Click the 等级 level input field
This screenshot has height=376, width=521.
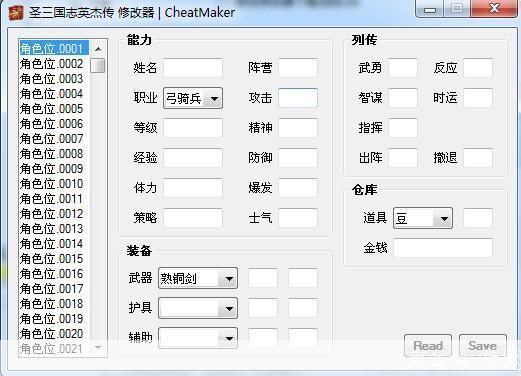click(193, 128)
